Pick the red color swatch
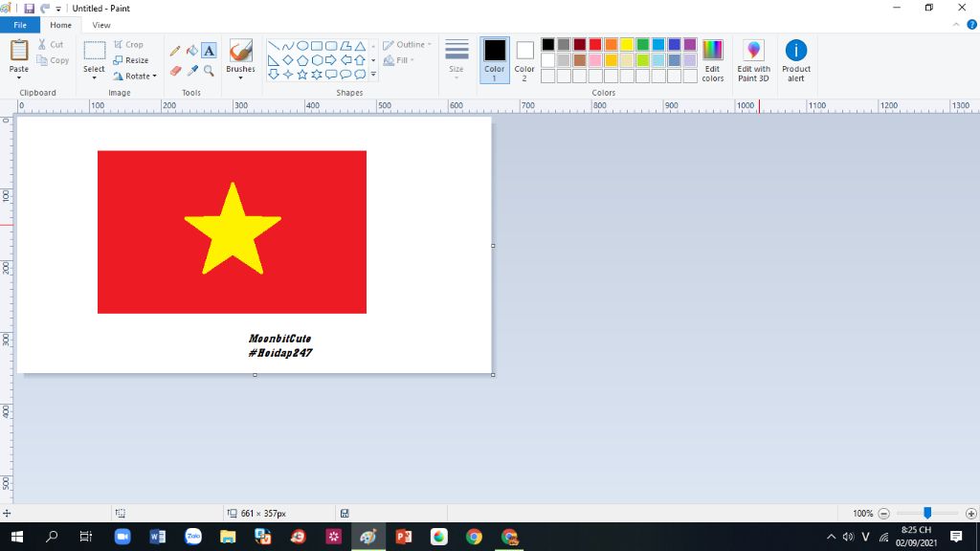The width and height of the screenshot is (980, 551). (x=595, y=44)
